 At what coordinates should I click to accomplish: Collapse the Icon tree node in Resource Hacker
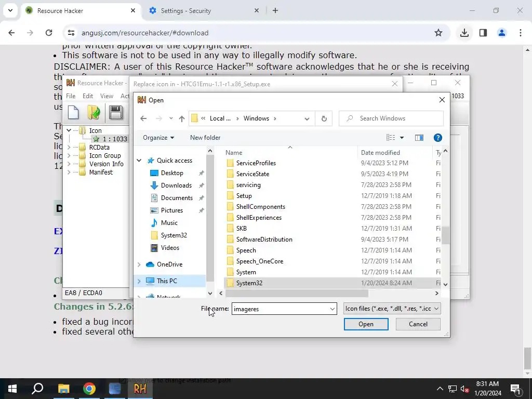click(69, 130)
